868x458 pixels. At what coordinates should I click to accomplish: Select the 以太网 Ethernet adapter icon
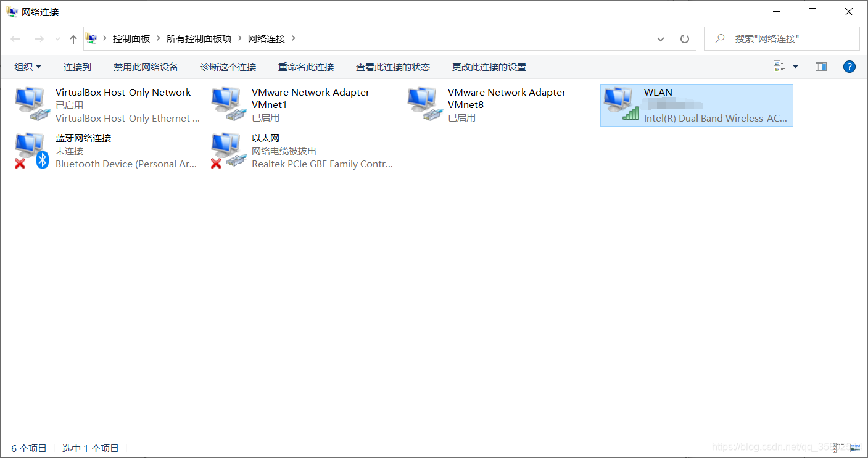pos(228,151)
